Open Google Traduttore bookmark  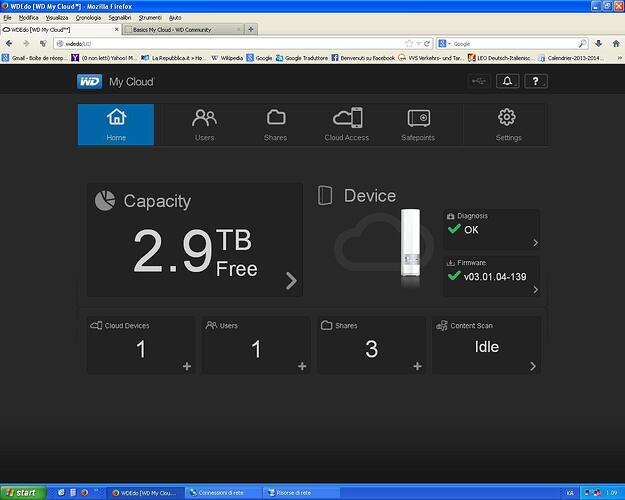302,58
